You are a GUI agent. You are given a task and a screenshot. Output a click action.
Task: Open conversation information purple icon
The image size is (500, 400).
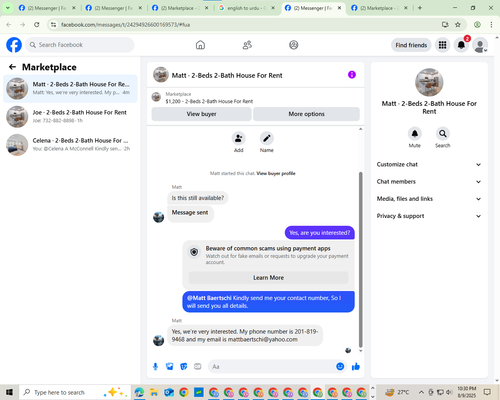click(x=352, y=75)
